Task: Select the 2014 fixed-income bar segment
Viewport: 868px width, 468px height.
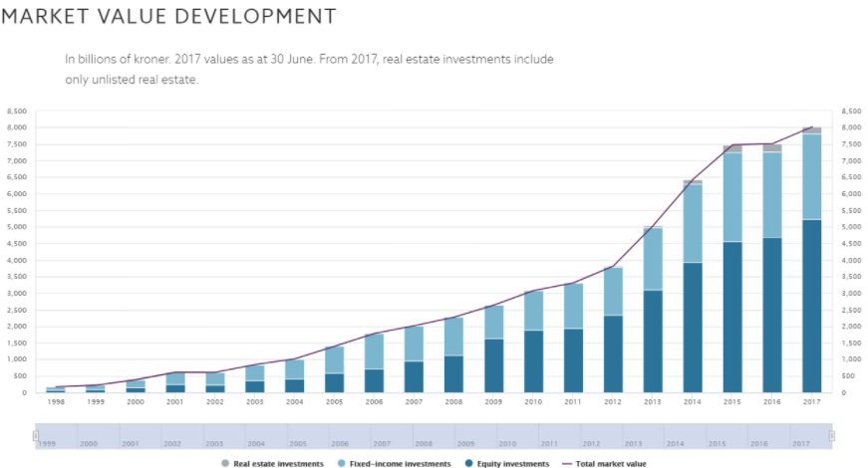Action: click(x=693, y=223)
